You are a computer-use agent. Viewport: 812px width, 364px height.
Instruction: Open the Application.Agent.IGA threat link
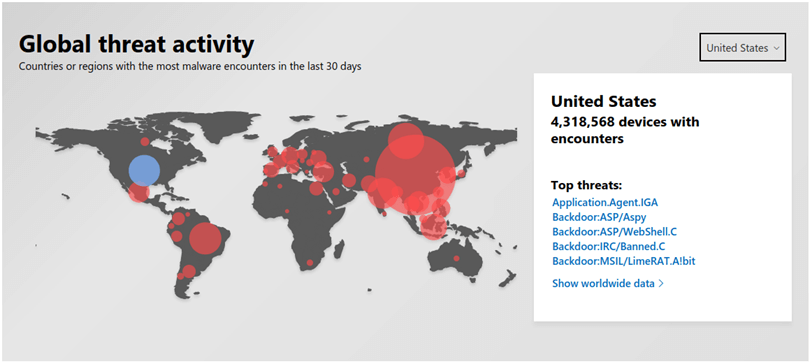pyautogui.click(x=605, y=202)
